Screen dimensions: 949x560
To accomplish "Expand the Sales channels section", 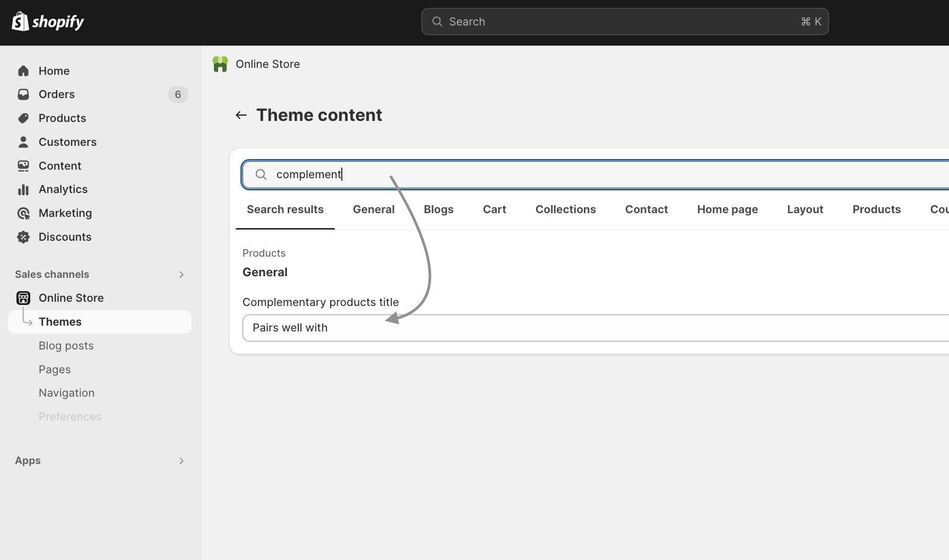I will 181,275.
